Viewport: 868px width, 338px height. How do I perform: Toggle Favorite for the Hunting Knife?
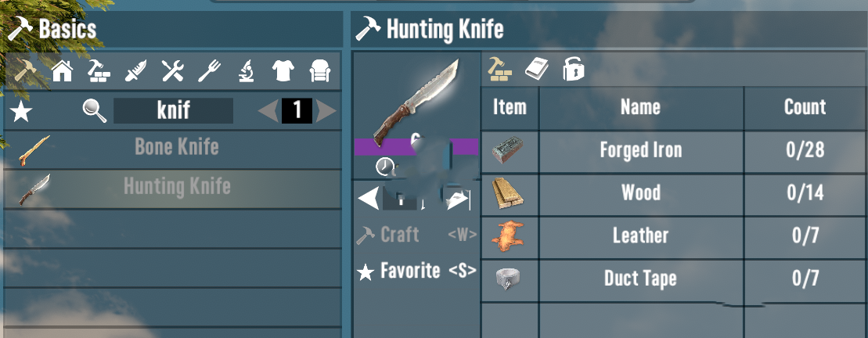[x=416, y=271]
